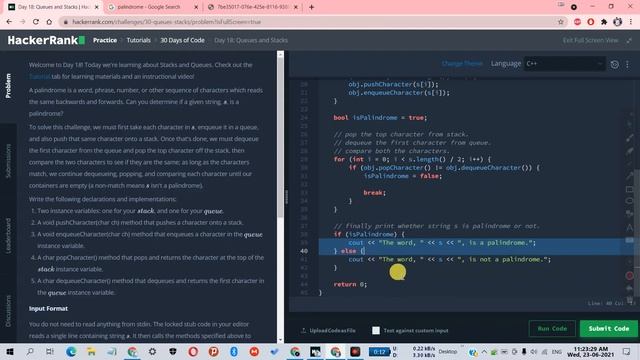Switch to the 7be35017 browser tab
The width and height of the screenshot is (640, 360).
pyautogui.click(x=252, y=7)
